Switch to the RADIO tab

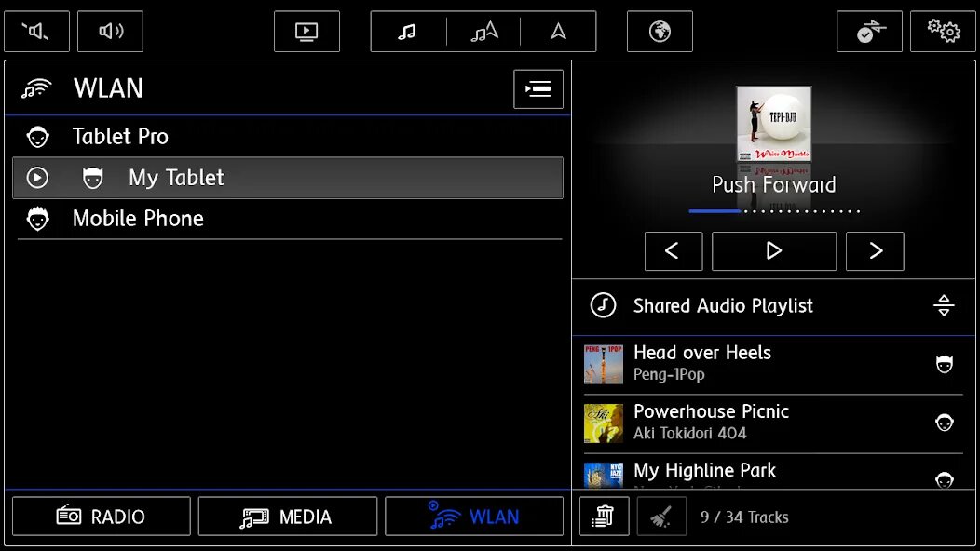coord(102,517)
